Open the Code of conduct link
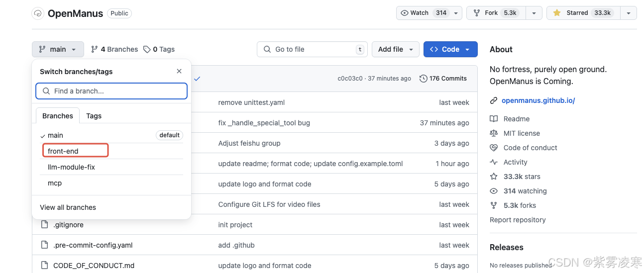644x273 pixels. [531, 148]
